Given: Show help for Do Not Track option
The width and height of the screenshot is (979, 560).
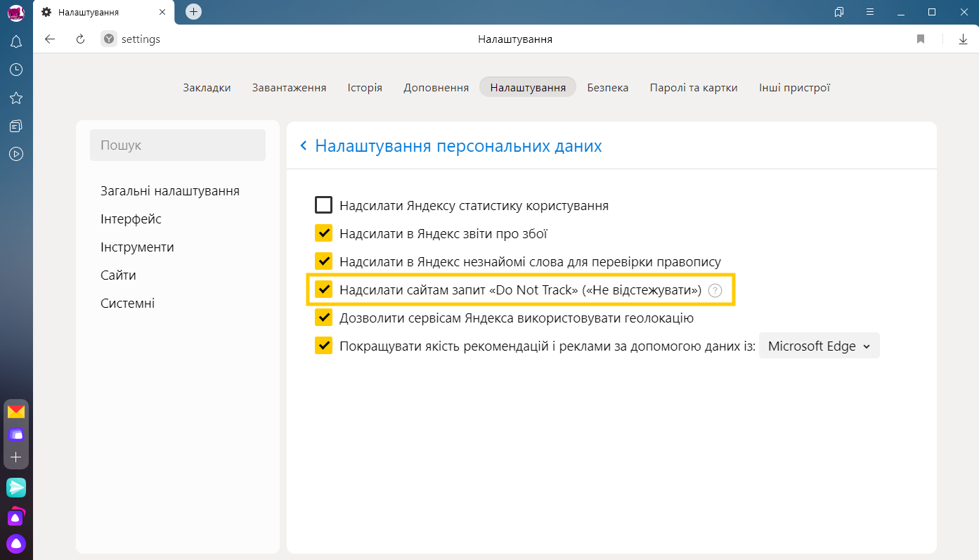Looking at the screenshot, I should [x=715, y=290].
